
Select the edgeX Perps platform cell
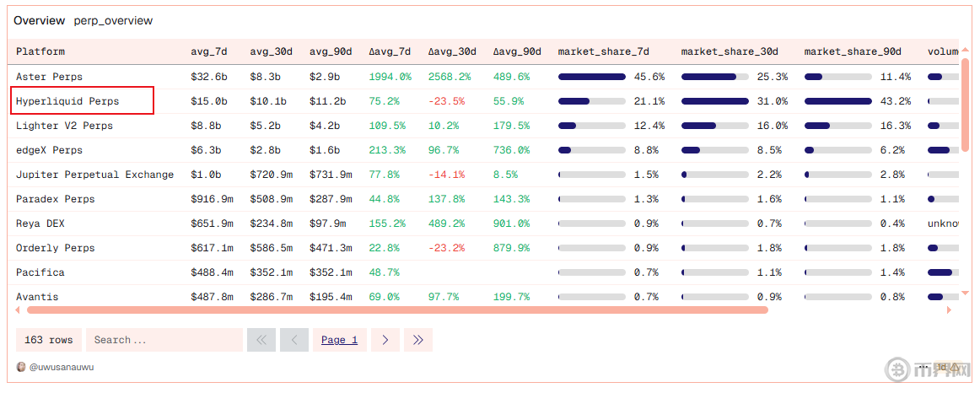pos(49,150)
